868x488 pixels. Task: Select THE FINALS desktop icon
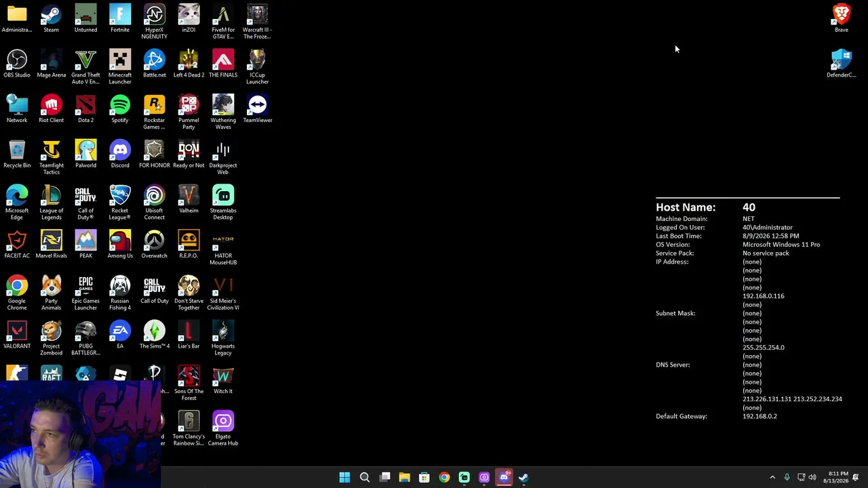click(x=223, y=64)
